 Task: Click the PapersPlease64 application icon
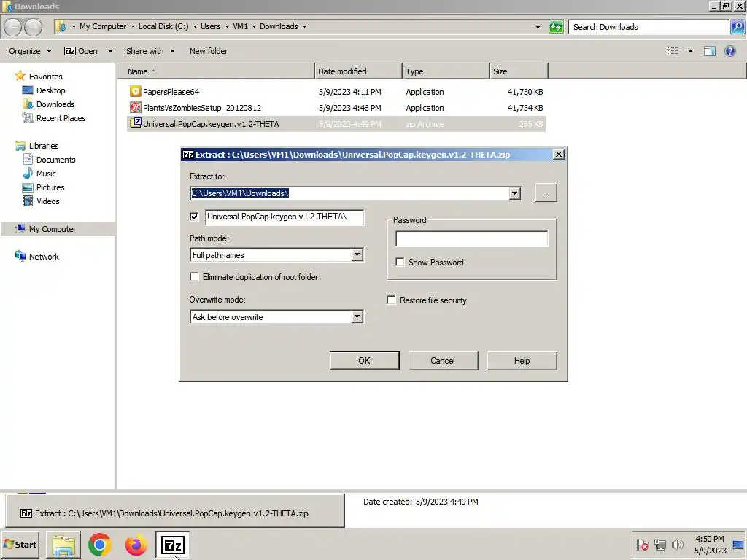point(135,91)
